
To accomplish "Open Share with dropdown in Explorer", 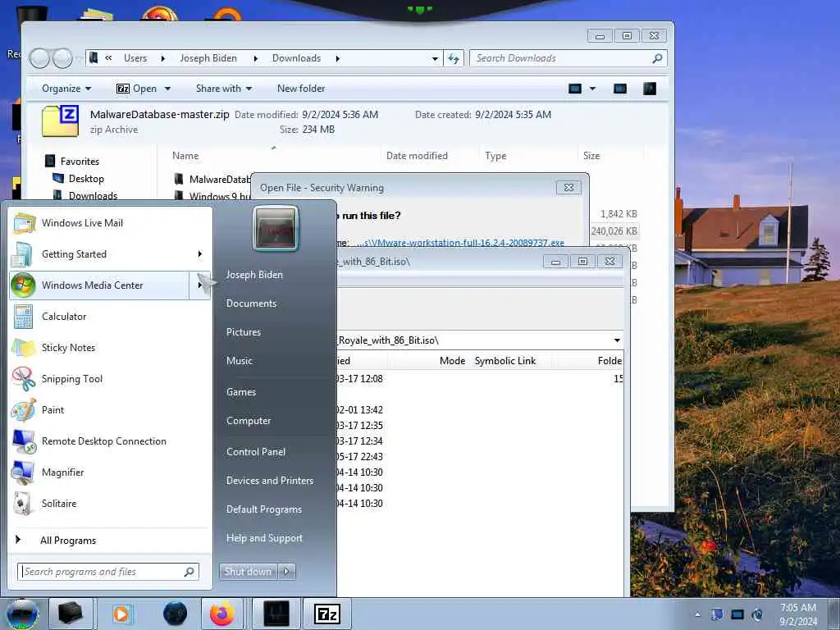I will coord(224,89).
